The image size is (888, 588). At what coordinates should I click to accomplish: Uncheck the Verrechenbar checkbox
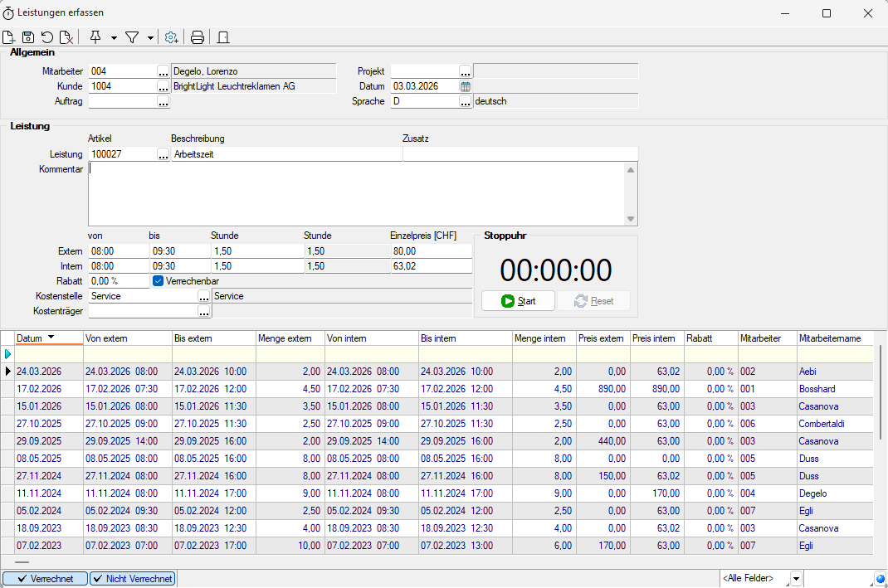(x=159, y=281)
